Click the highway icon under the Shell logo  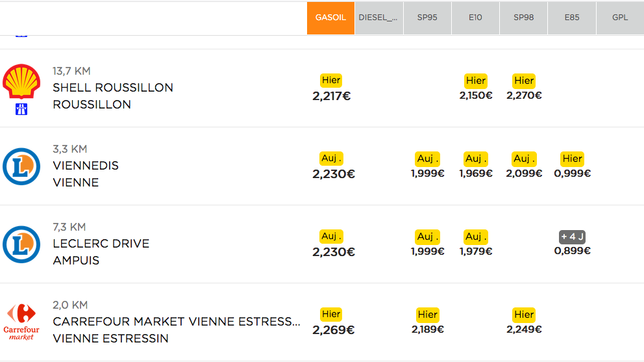[21, 109]
